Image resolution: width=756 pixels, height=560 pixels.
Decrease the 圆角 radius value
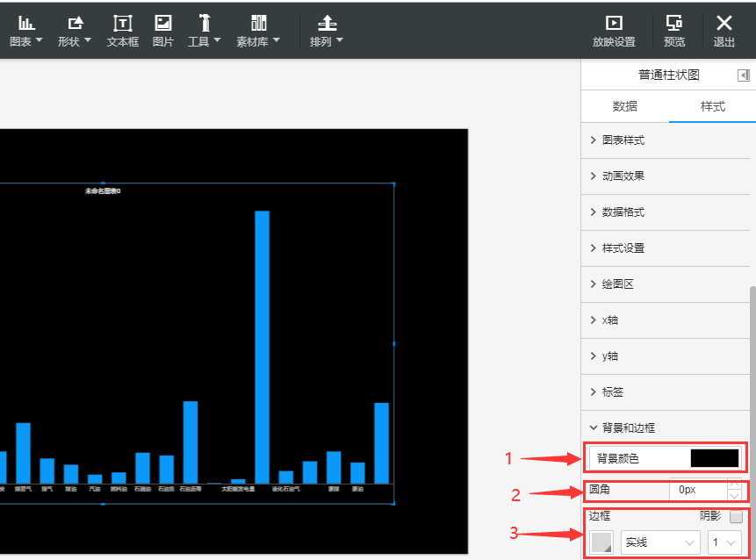click(734, 495)
